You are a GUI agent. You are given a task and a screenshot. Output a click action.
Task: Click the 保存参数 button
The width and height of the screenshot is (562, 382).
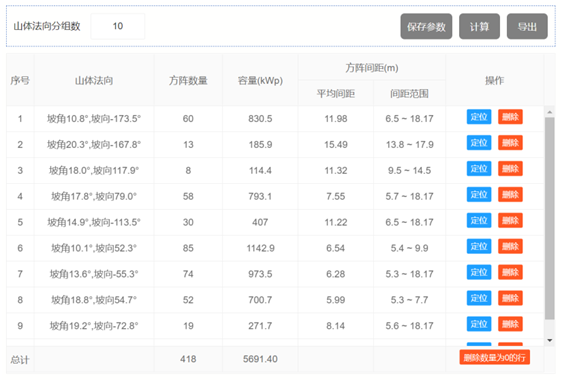pyautogui.click(x=426, y=26)
